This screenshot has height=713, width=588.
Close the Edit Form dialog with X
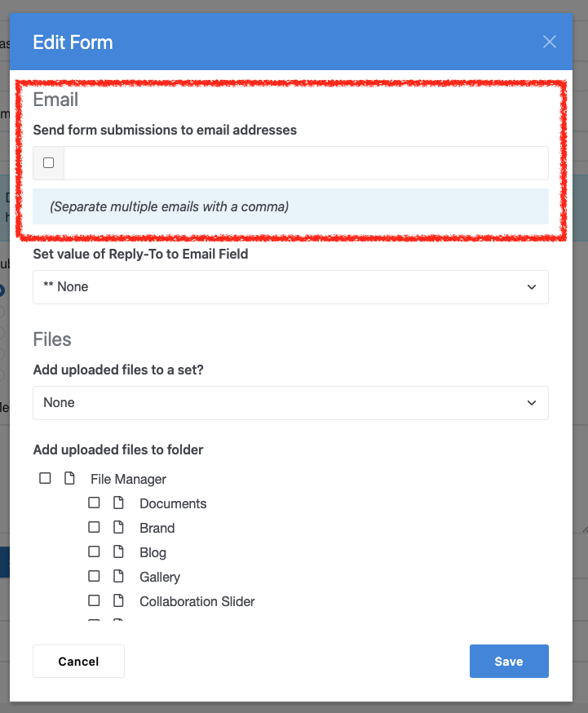coord(550,42)
